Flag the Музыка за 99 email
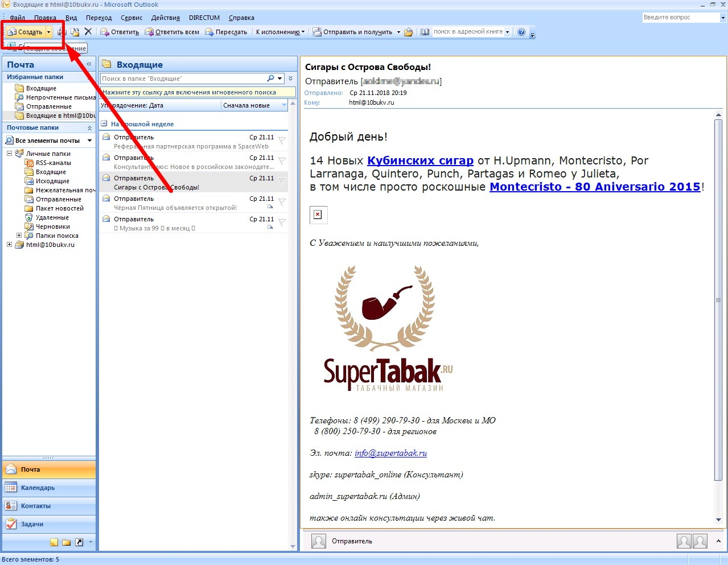The image size is (728, 565). click(282, 222)
